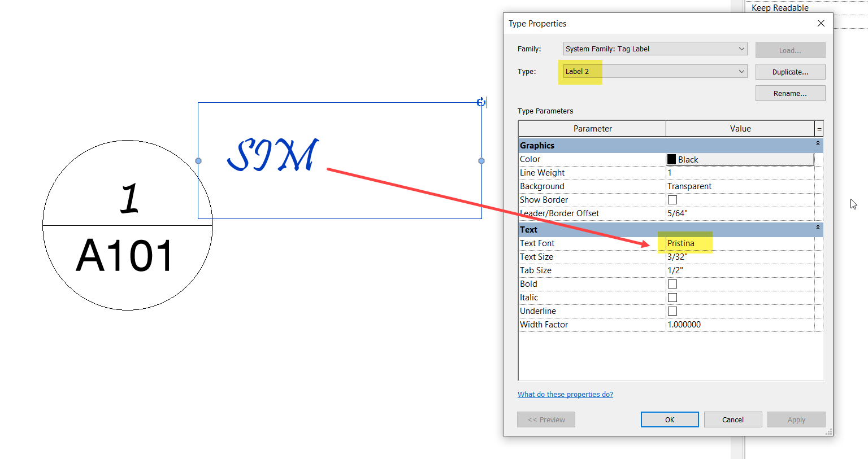Click the Duplicate button
This screenshot has width=868, height=459.
(790, 71)
